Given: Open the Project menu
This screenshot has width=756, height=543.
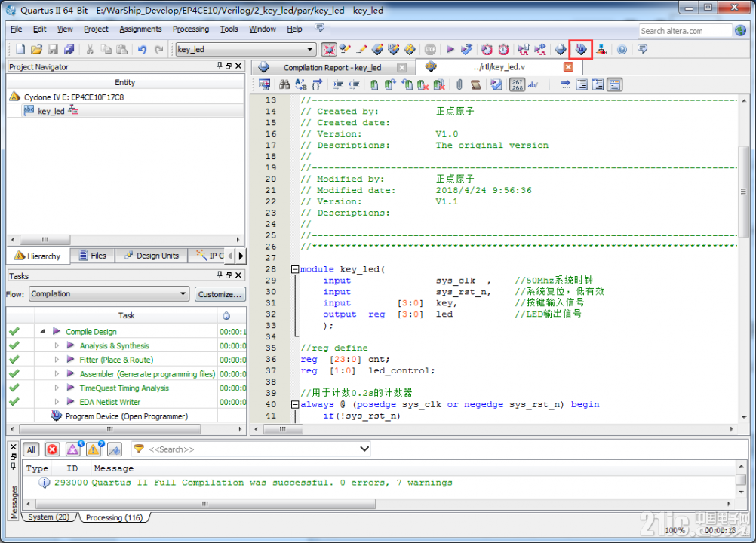Looking at the screenshot, I should pos(96,29).
